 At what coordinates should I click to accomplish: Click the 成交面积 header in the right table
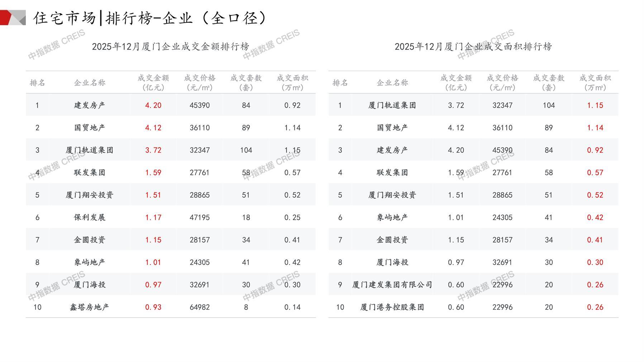(x=595, y=82)
